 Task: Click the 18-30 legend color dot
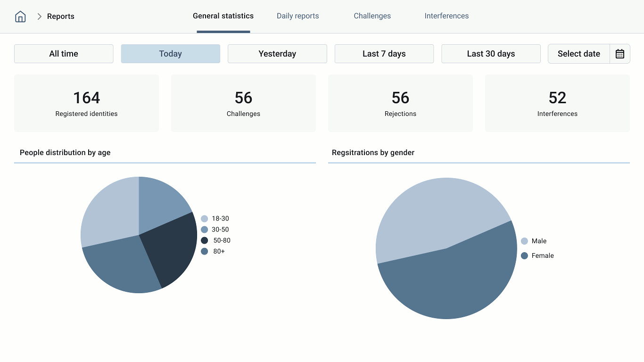[204, 219]
